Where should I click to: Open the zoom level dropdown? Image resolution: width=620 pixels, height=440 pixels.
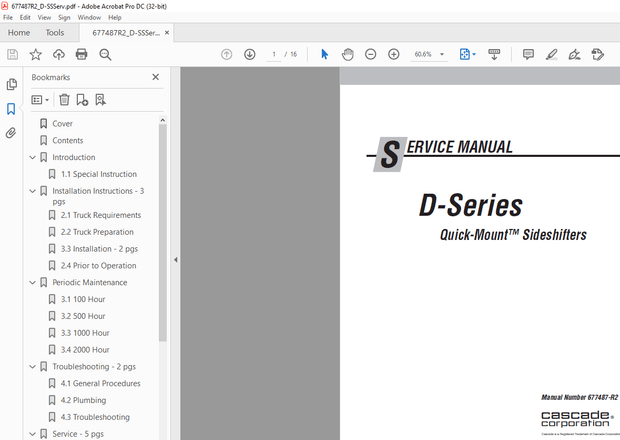442,54
